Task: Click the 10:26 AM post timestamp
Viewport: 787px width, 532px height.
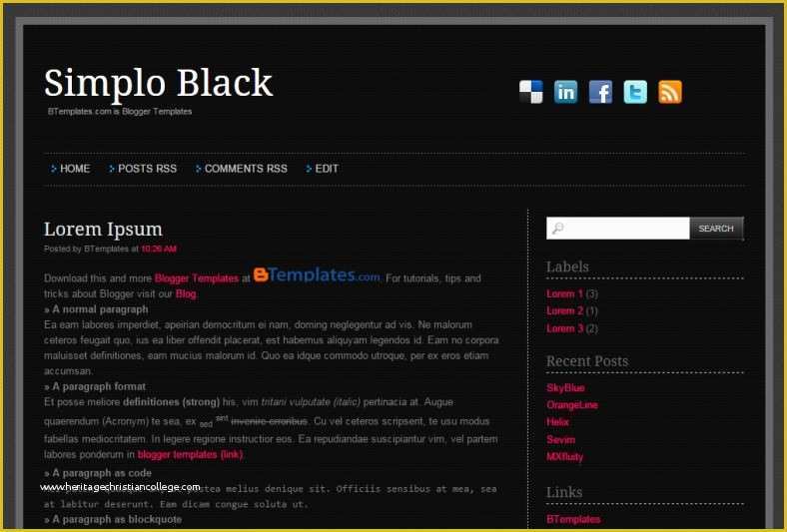Action: pyautogui.click(x=159, y=250)
